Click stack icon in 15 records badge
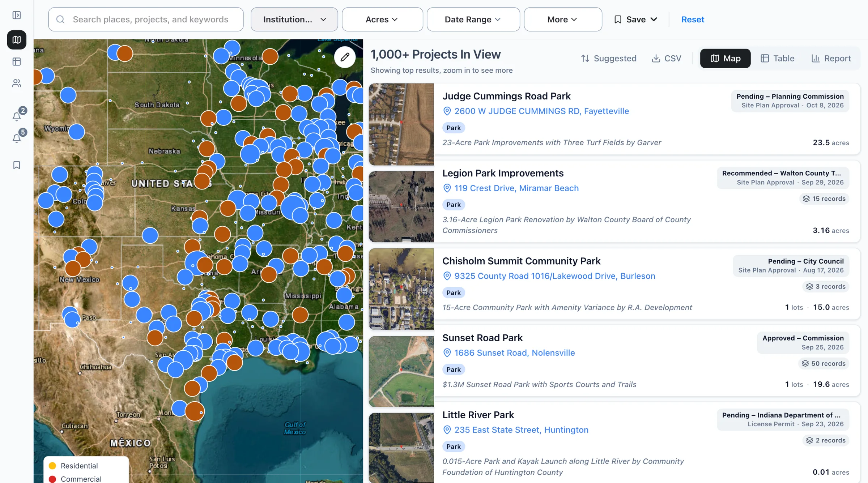 click(806, 199)
